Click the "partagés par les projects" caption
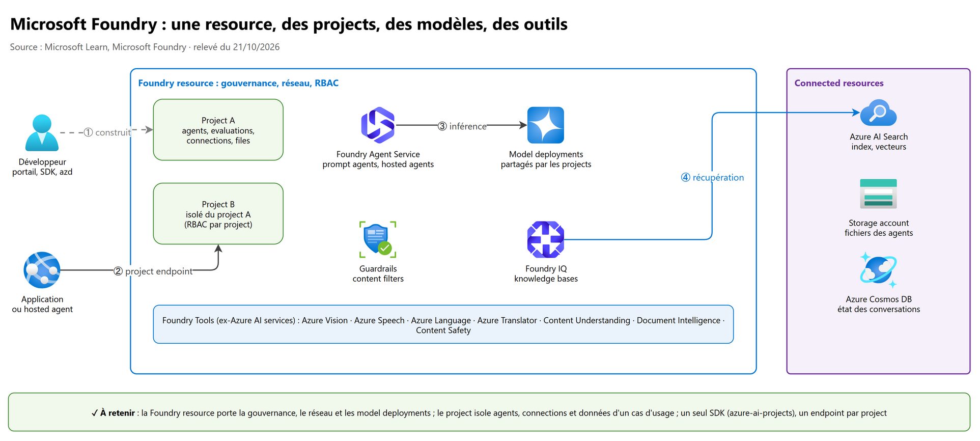This screenshot has width=980, height=441. click(x=546, y=164)
